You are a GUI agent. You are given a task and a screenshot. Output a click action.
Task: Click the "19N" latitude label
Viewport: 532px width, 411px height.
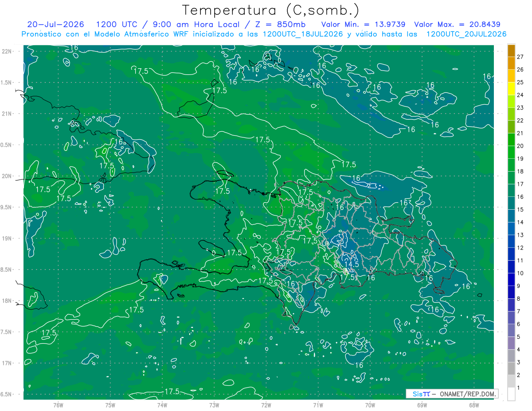tap(7, 239)
